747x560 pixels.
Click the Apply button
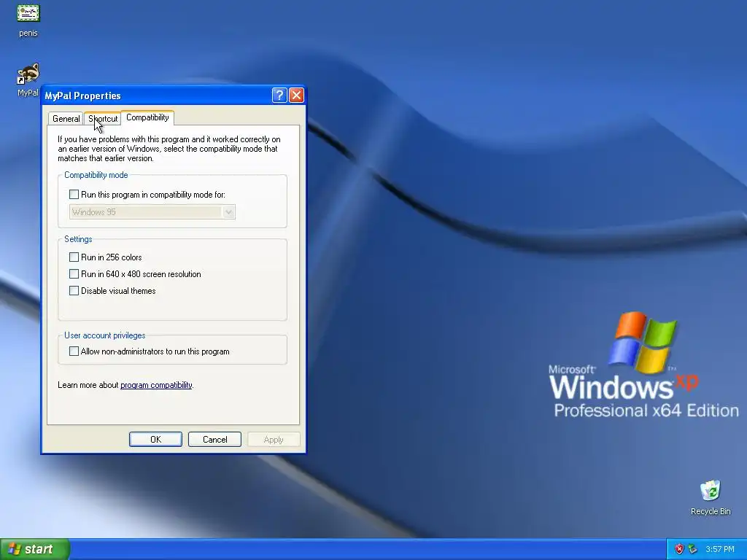(x=274, y=439)
